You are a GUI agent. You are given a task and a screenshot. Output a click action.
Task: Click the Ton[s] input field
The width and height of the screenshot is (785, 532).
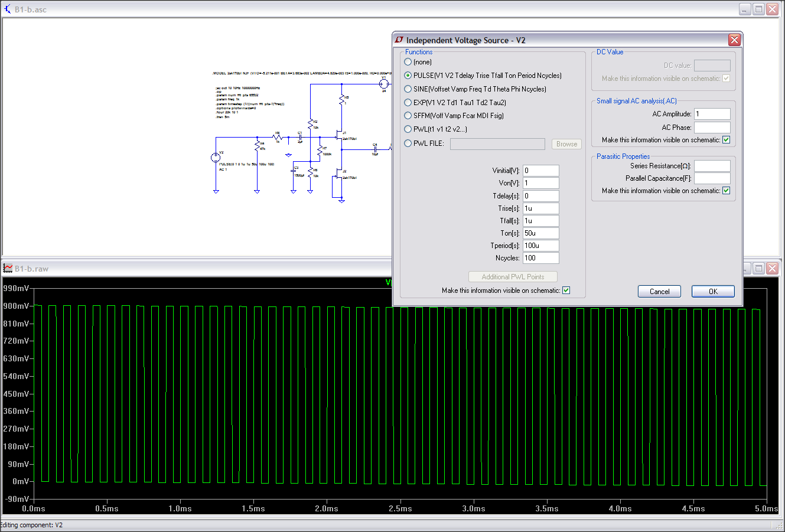pos(540,233)
